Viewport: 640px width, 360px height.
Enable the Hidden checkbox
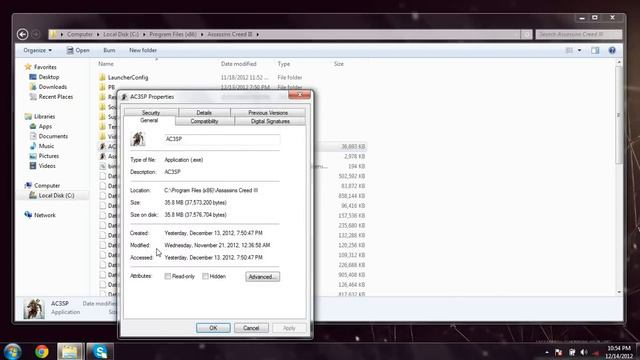point(205,276)
